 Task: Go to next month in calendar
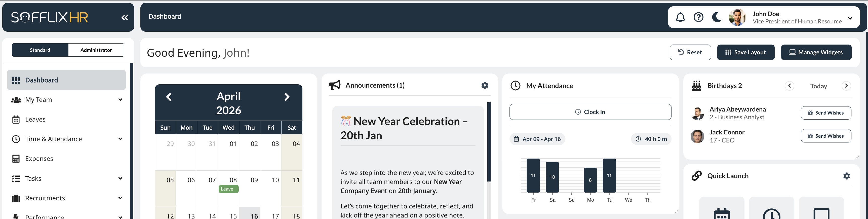(287, 97)
